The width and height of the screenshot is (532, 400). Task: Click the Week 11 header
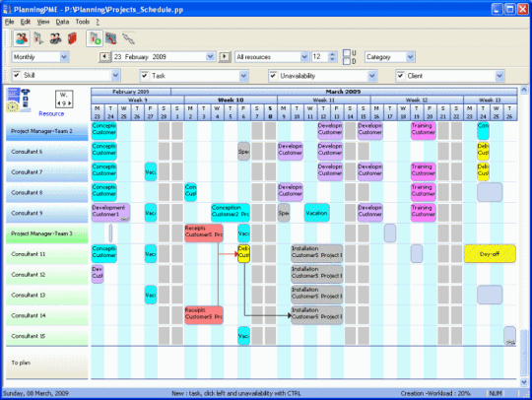[324, 100]
